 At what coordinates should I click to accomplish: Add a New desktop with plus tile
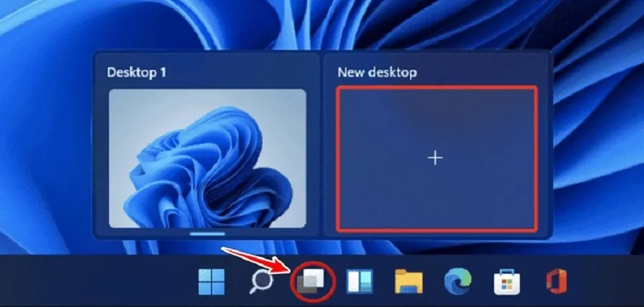[x=436, y=158]
